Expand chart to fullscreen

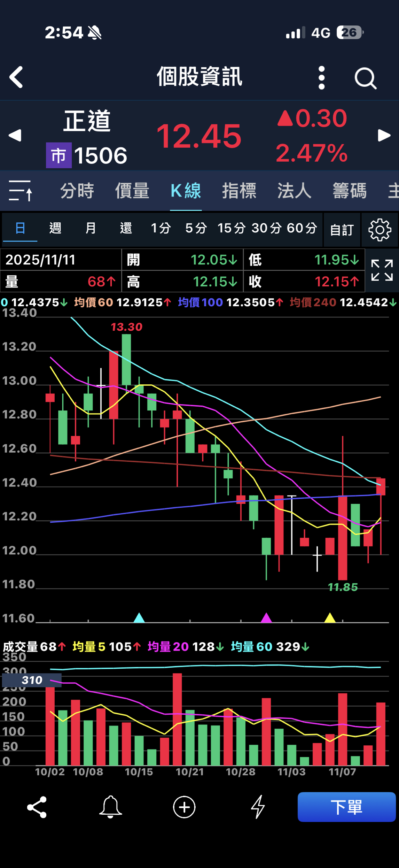click(x=382, y=270)
